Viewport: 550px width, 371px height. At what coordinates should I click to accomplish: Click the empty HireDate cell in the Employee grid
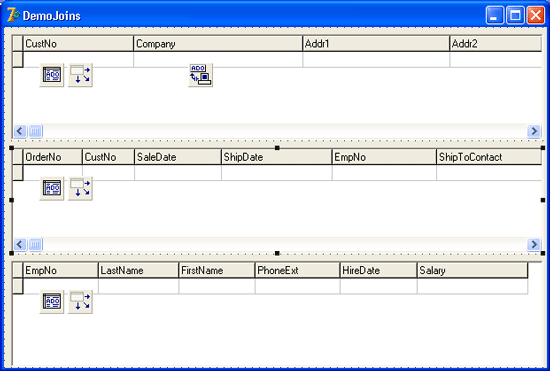tap(378, 286)
